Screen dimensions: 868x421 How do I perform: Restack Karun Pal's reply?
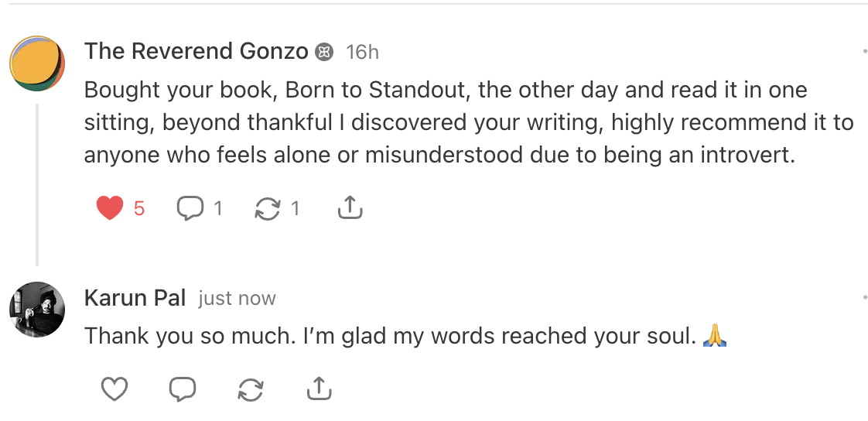tap(251, 389)
